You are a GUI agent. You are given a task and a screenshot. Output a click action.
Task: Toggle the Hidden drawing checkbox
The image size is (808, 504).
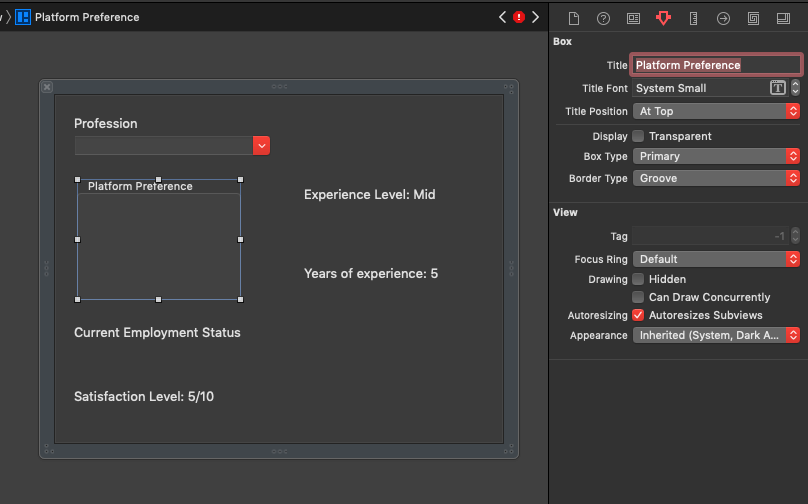[x=638, y=279]
